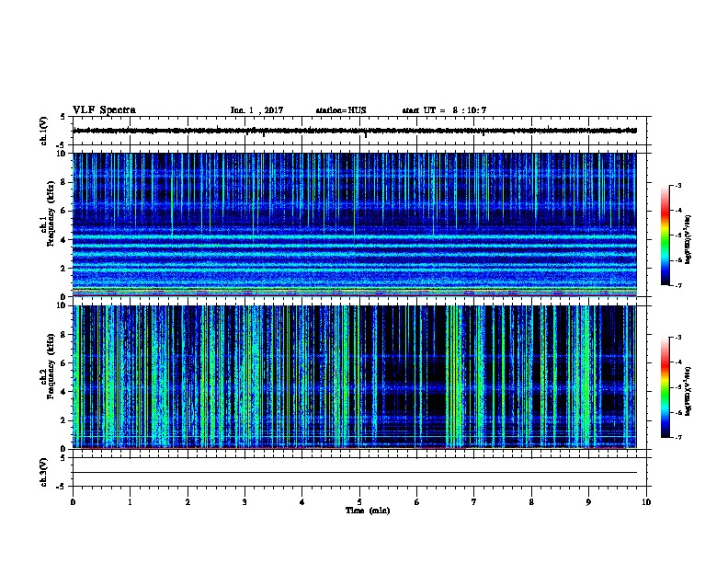Image resolution: width=728 pixels, height=563 pixels.
Task: Click the "7" time-axis tick label
Action: 474,502
